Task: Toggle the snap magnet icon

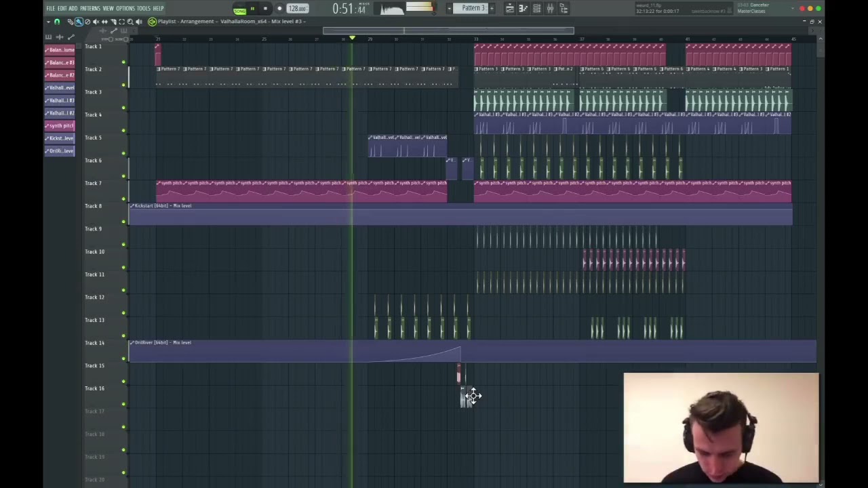Action: (x=57, y=22)
